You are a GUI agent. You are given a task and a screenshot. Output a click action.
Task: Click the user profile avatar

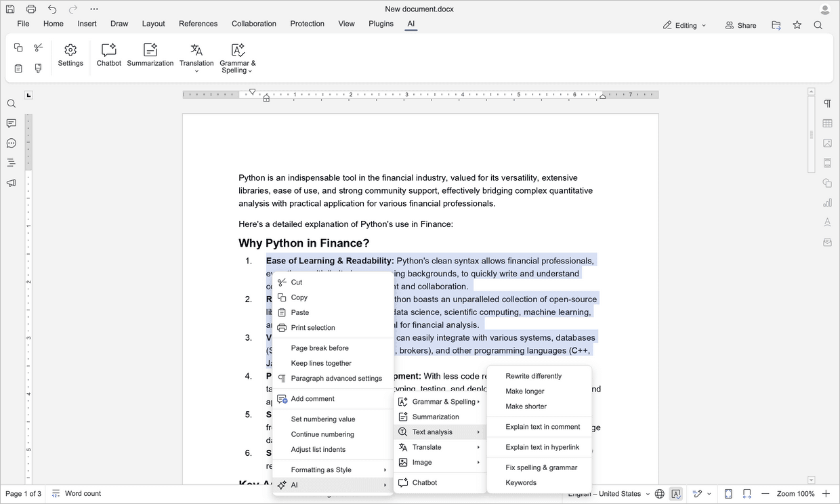pyautogui.click(x=824, y=9)
